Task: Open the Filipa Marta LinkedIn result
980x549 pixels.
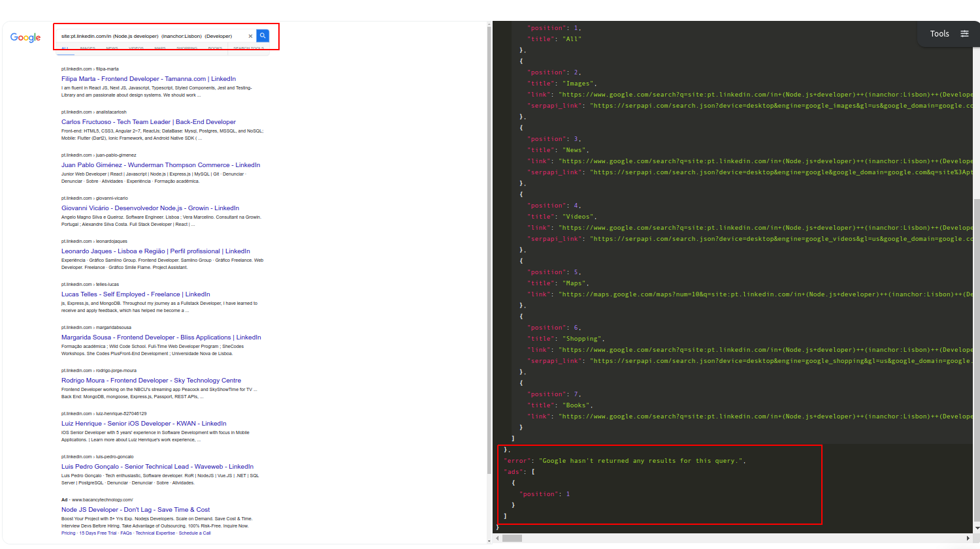Action: click(146, 78)
